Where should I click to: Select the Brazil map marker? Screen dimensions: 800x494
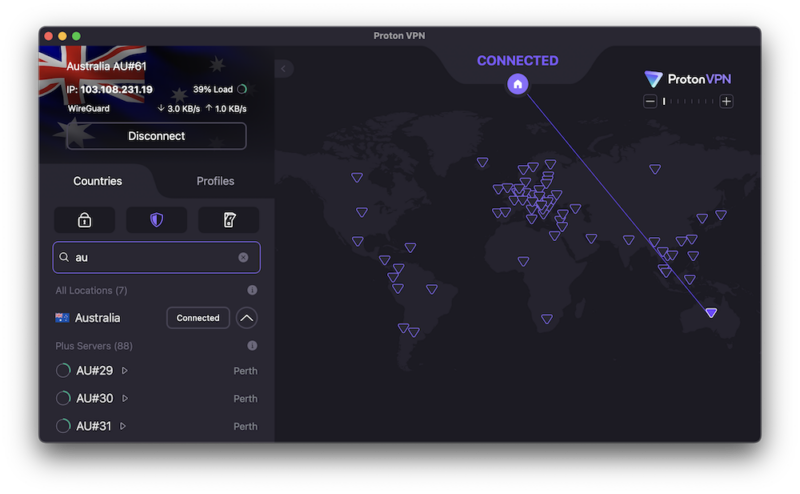432,289
